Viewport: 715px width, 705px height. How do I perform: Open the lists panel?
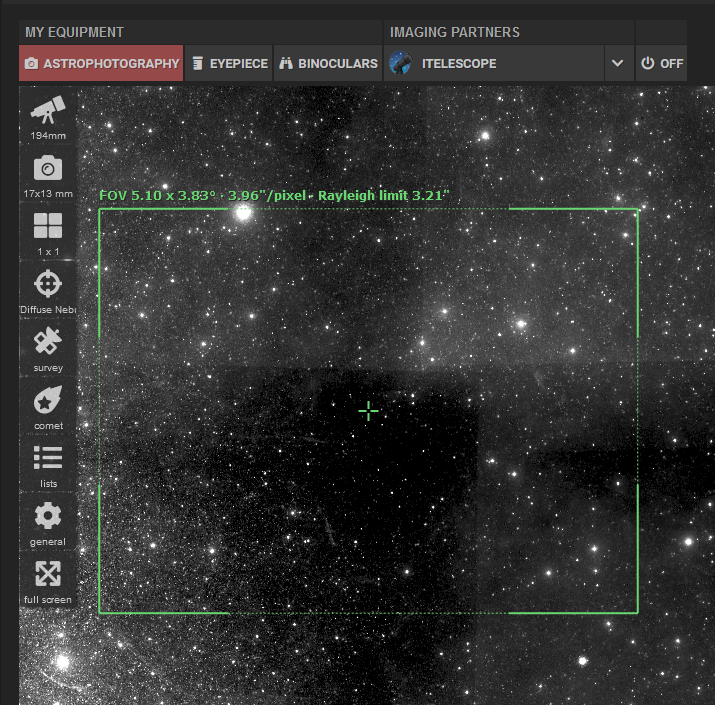coord(48,464)
